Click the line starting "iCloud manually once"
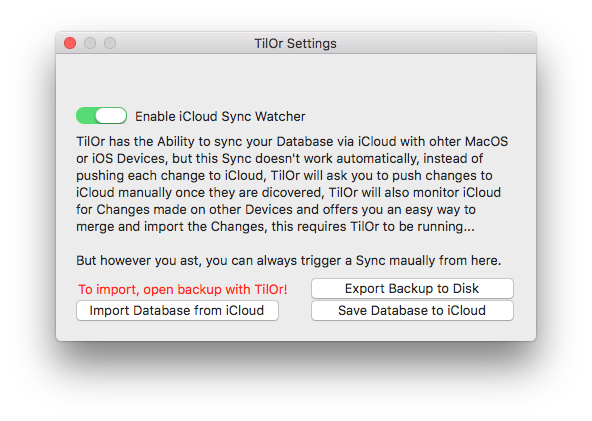 [288, 193]
